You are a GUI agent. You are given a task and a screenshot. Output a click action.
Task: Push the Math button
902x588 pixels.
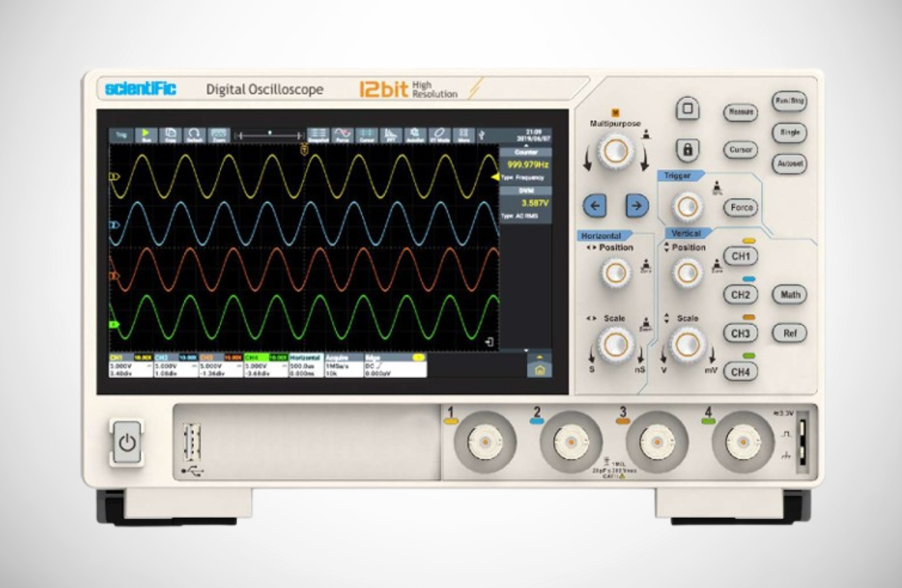tap(790, 295)
